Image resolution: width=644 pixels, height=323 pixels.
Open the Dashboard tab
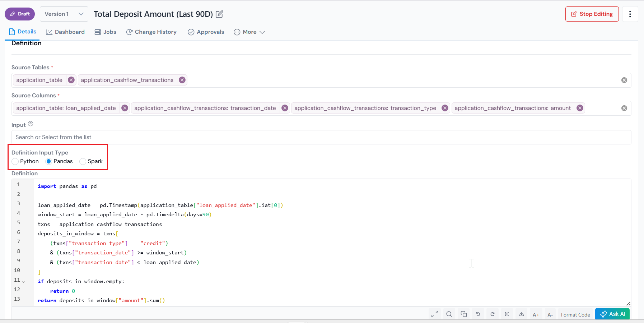[65, 32]
